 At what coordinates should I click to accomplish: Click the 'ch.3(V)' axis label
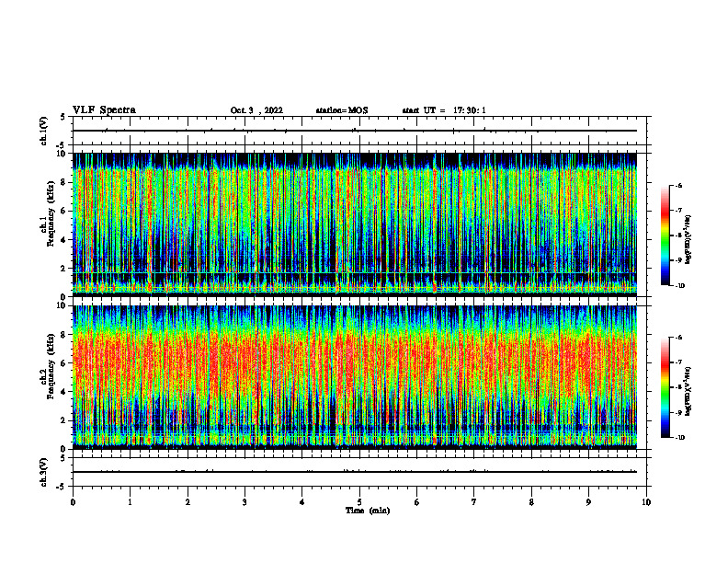[x=44, y=472]
